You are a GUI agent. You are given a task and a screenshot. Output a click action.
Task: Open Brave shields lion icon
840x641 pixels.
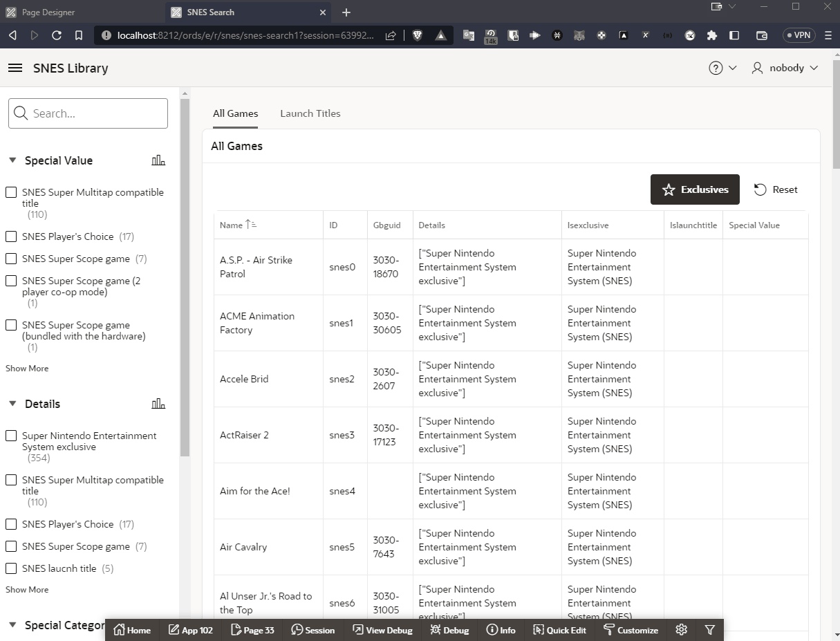(418, 35)
